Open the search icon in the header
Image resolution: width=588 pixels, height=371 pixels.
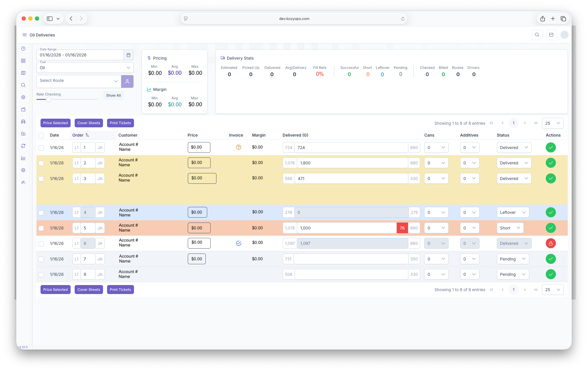click(x=537, y=35)
